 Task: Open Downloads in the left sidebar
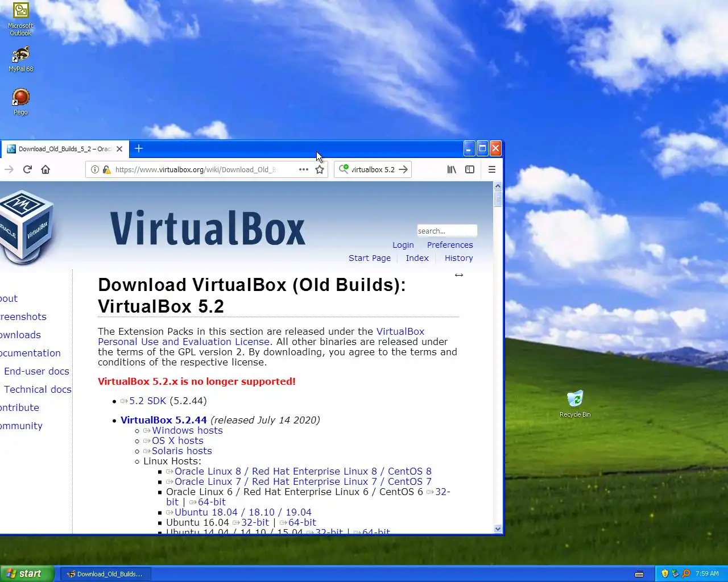[20, 335]
